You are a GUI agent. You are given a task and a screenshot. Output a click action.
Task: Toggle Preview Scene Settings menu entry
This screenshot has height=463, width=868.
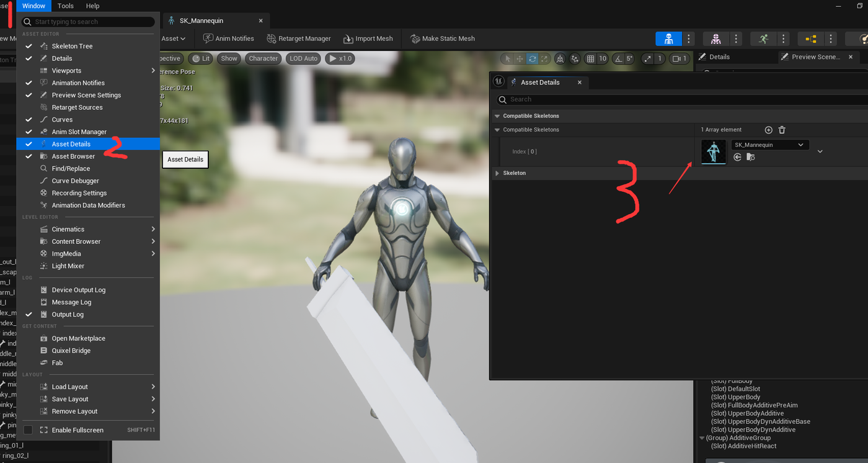88,95
